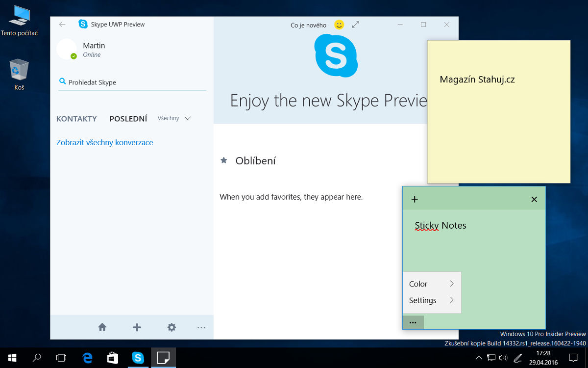Go to Skype home via house icon
This screenshot has height=368, width=588.
point(102,327)
